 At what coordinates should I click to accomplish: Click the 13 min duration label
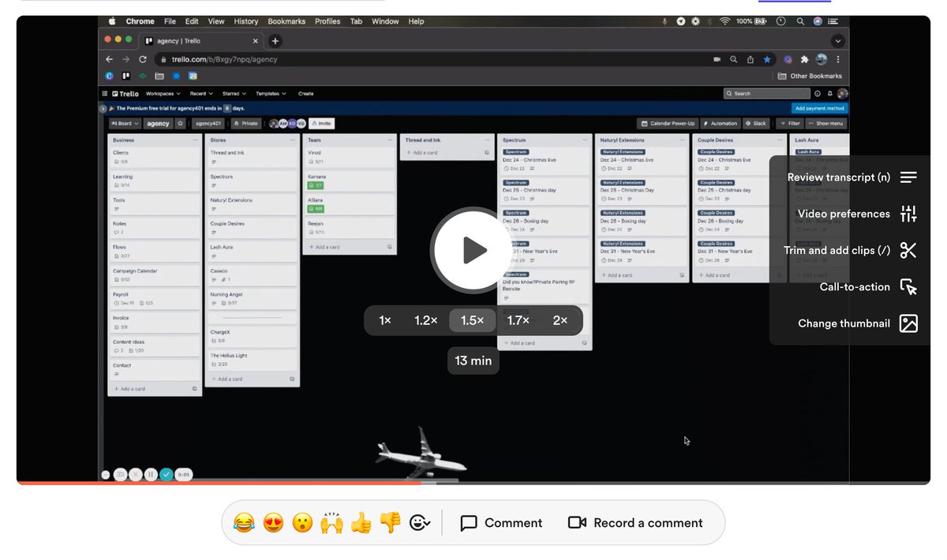tap(473, 361)
